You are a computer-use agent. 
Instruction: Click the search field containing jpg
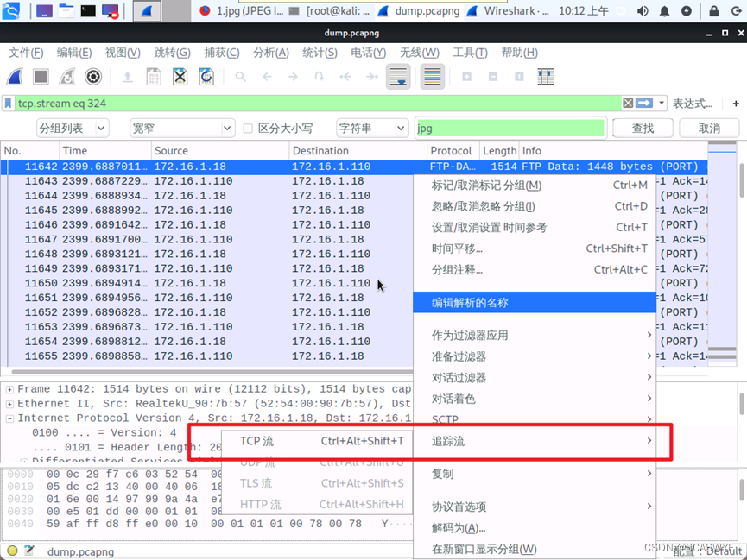(510, 128)
